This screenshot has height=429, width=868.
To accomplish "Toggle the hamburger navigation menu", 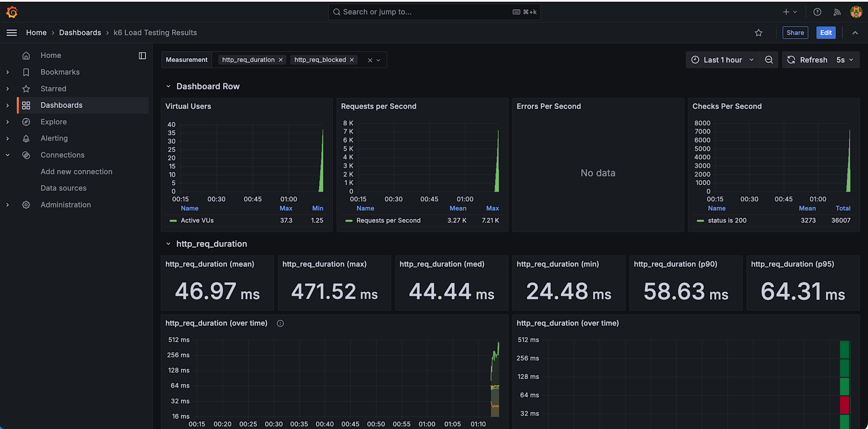I will [x=12, y=33].
